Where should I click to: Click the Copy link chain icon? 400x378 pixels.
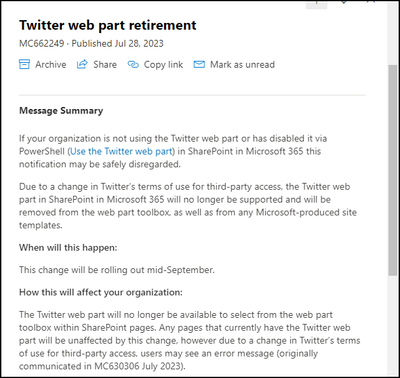pyautogui.click(x=133, y=64)
